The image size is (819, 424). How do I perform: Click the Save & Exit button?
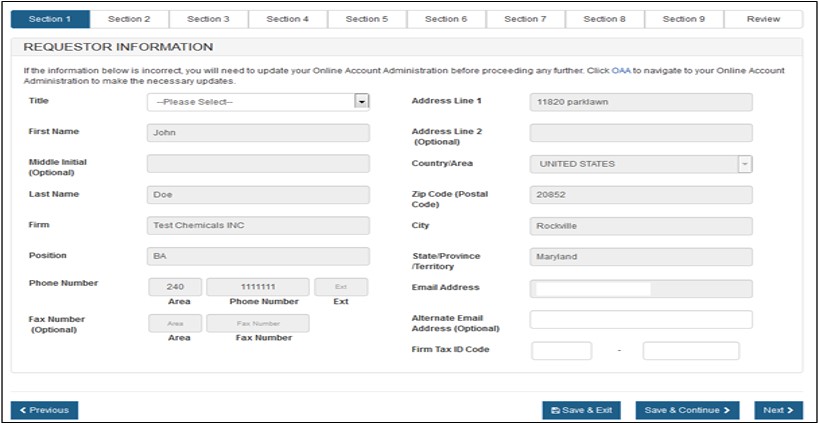[581, 410]
